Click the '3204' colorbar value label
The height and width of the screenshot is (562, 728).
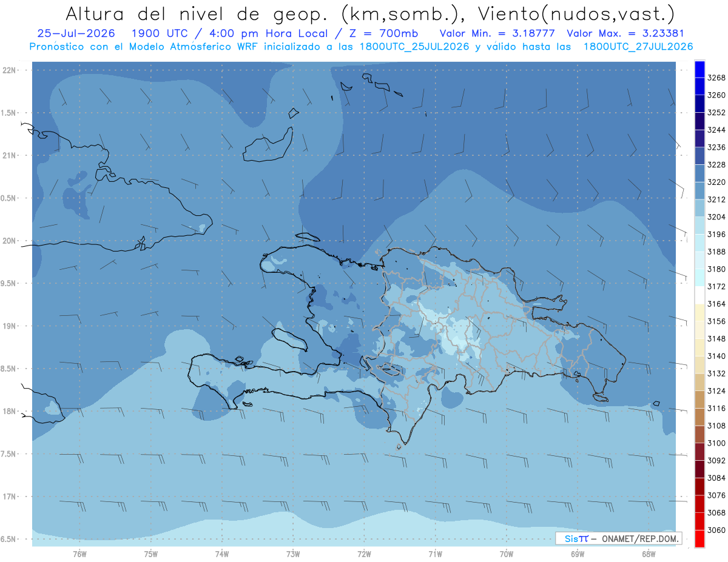click(x=716, y=217)
